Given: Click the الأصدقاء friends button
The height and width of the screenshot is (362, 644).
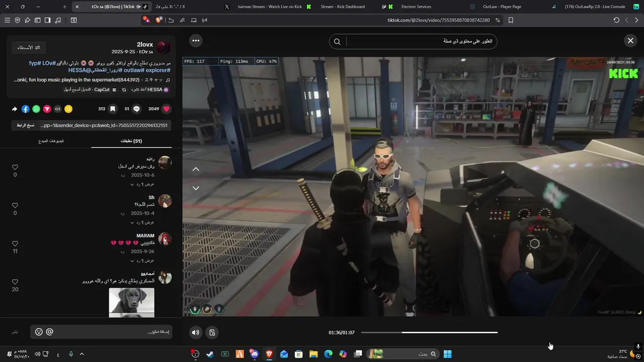Looking at the screenshot, I should click(x=29, y=47).
